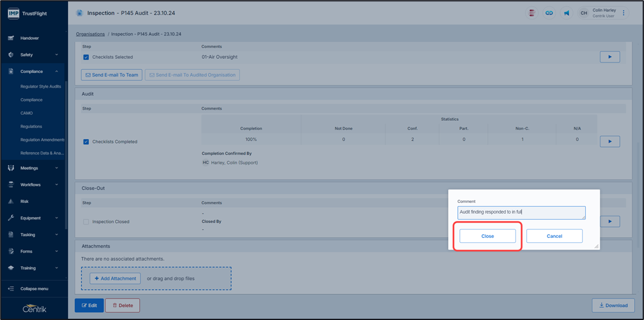Expand the Safety menu chevron

pos(56,55)
